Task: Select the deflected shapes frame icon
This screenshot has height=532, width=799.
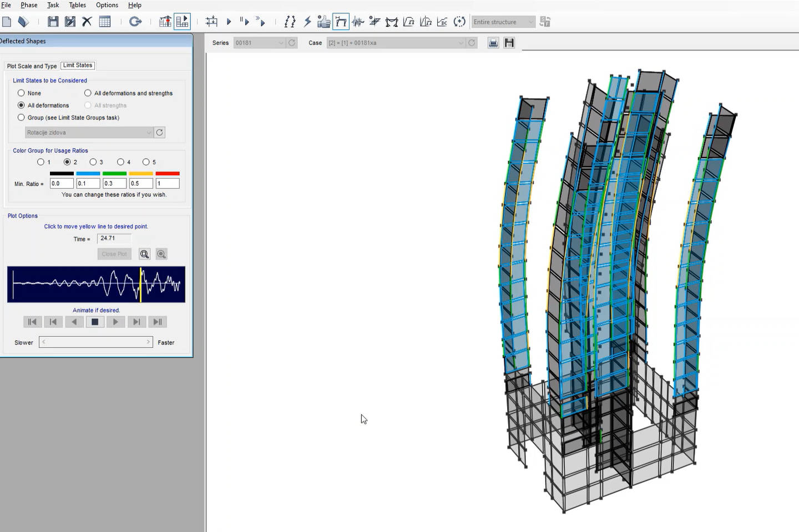Action: (x=341, y=22)
